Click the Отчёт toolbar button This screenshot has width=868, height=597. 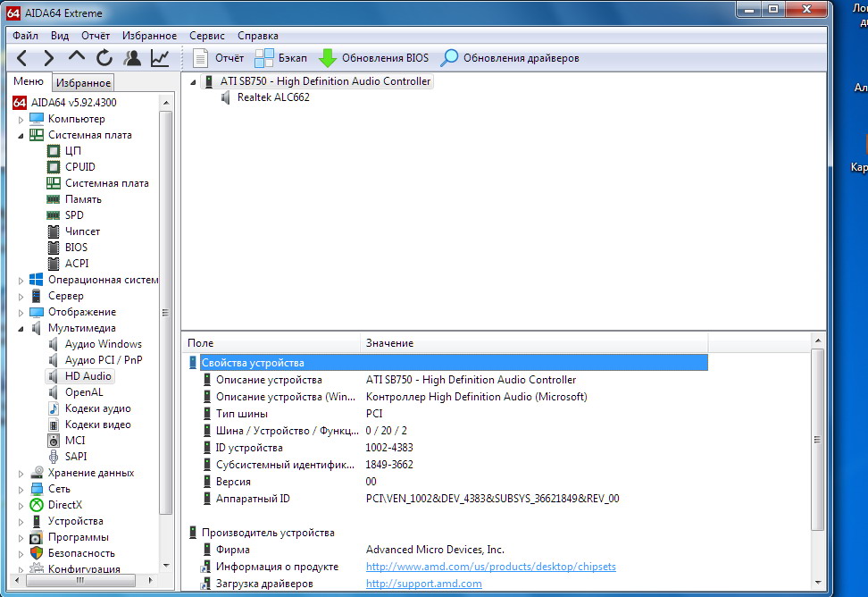coord(219,57)
